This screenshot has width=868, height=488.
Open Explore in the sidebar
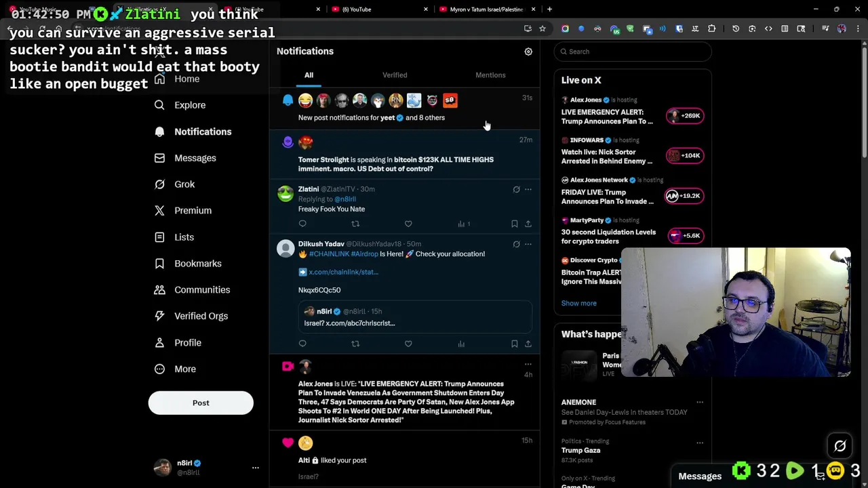(x=180, y=105)
